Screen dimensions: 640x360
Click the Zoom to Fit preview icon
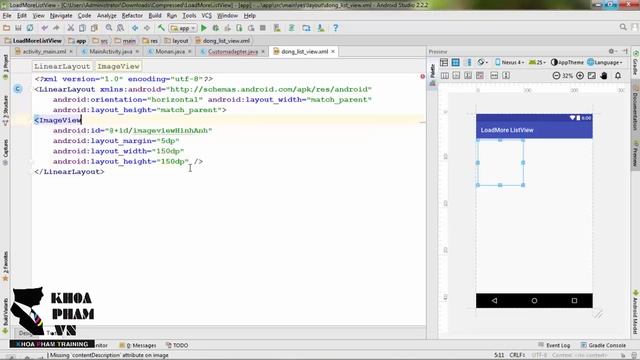(591, 76)
